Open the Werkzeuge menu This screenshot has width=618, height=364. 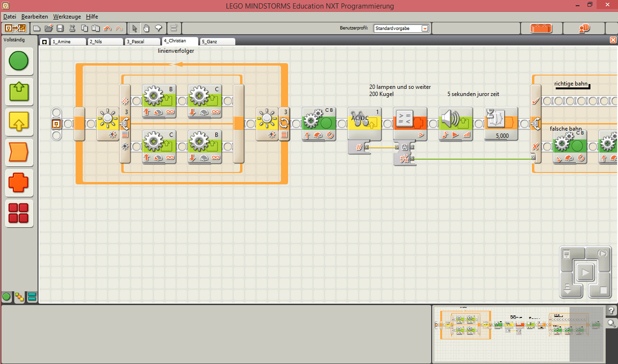pos(67,16)
